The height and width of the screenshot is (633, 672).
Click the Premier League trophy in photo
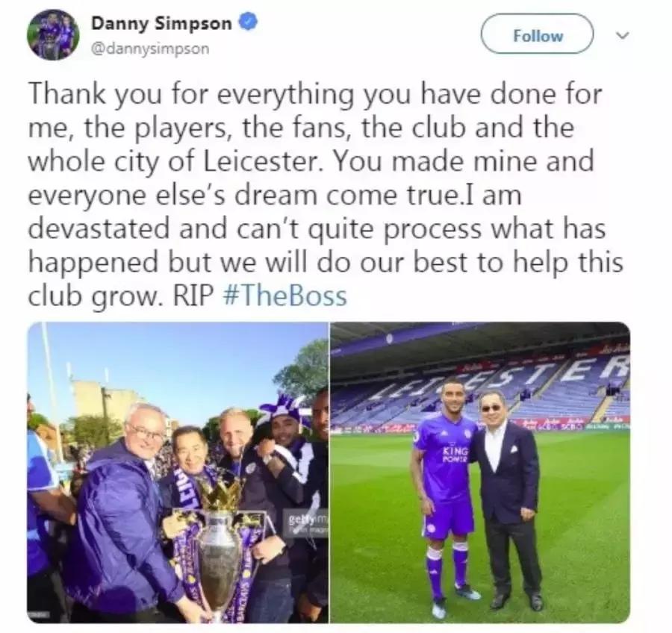click(x=220, y=544)
